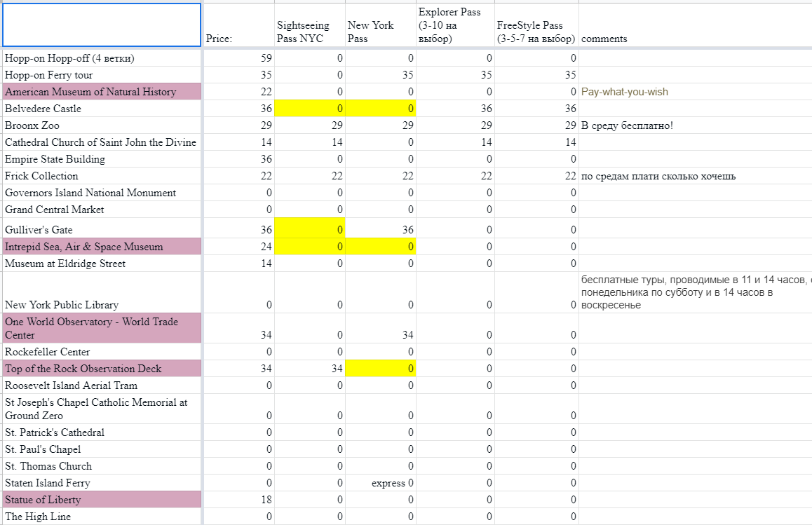Click One World Observatory New York Pass value 34

pyautogui.click(x=381, y=328)
